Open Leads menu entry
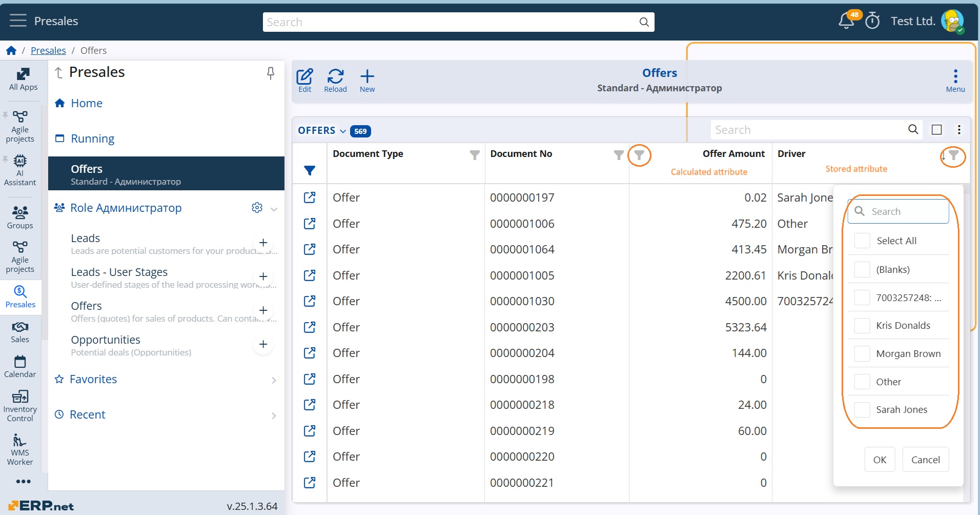 (85, 238)
